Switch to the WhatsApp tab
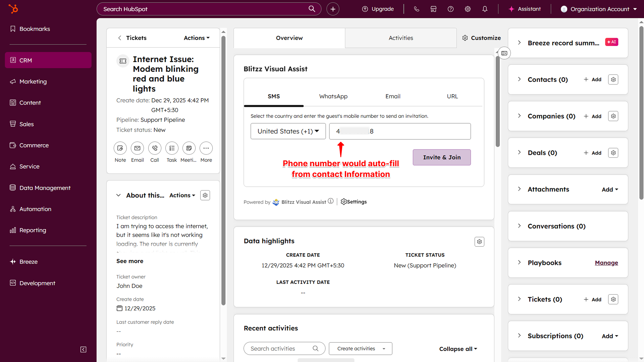The height and width of the screenshot is (362, 644). tap(333, 97)
